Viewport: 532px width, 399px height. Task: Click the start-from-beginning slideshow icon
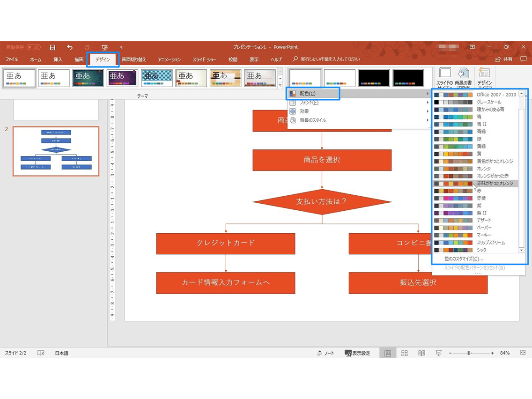coord(104,47)
